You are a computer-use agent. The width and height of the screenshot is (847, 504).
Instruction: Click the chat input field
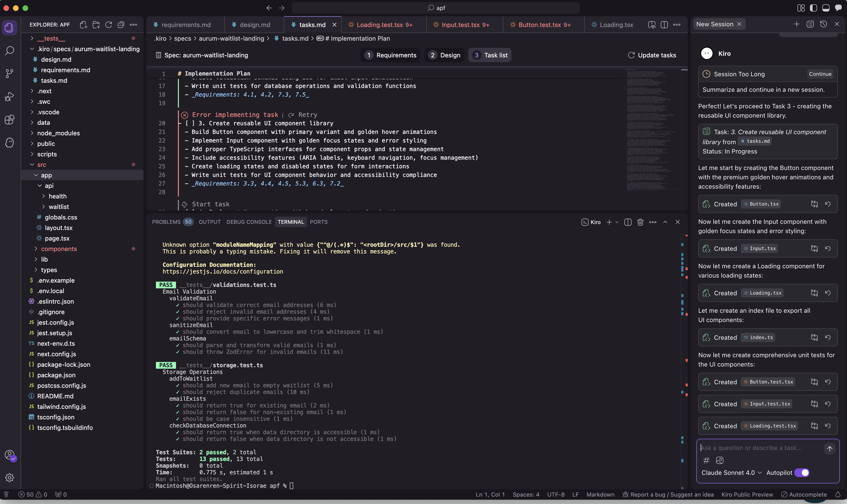(x=757, y=448)
